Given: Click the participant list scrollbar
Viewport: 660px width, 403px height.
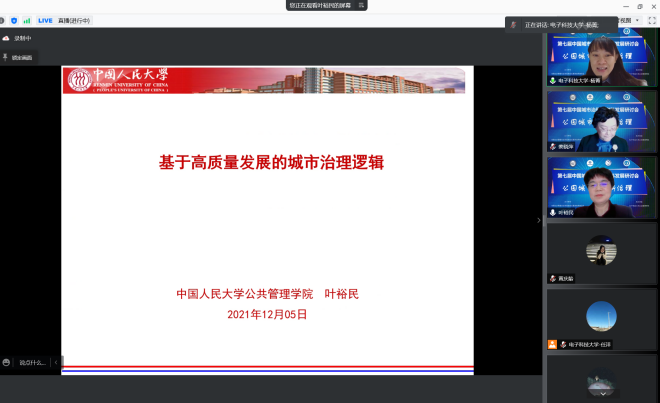Looking at the screenshot, I should 544,220.
